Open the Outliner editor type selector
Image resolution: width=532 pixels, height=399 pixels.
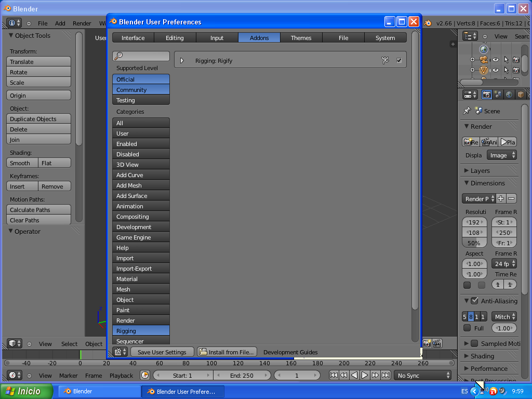[x=470, y=36]
